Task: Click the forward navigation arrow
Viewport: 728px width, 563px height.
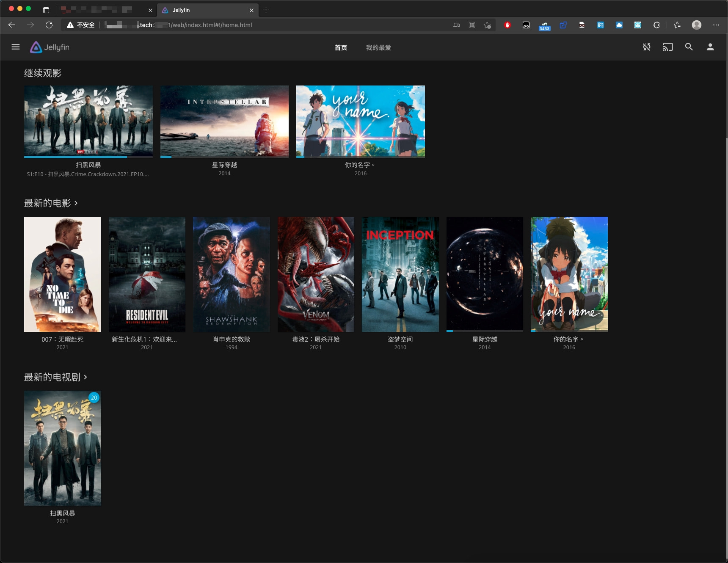Action: [30, 25]
